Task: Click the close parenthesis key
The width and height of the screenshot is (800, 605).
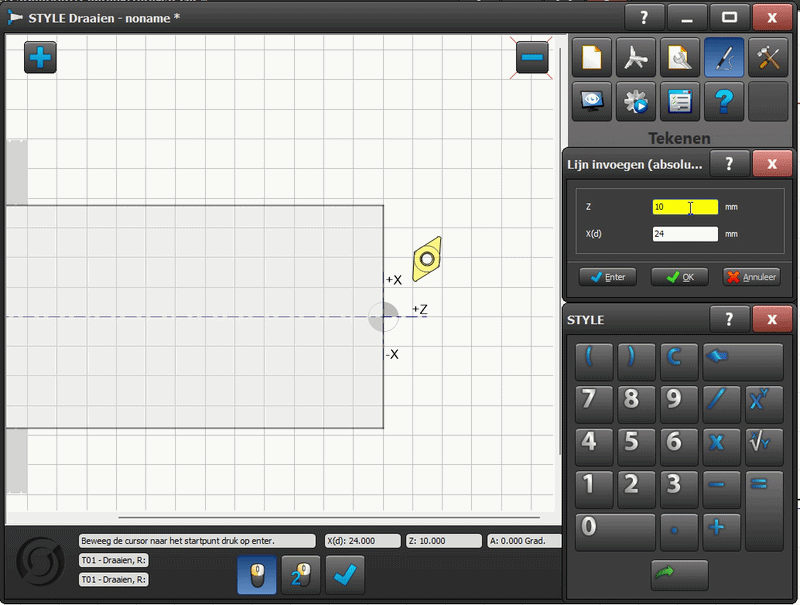Action: click(x=636, y=362)
